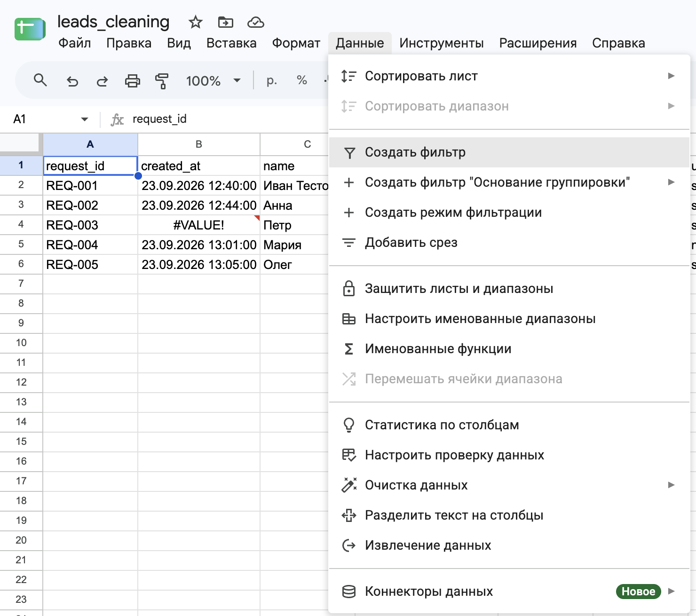696x616 pixels.
Task: Choose Создать режим фильтрации
Action: coord(509,213)
